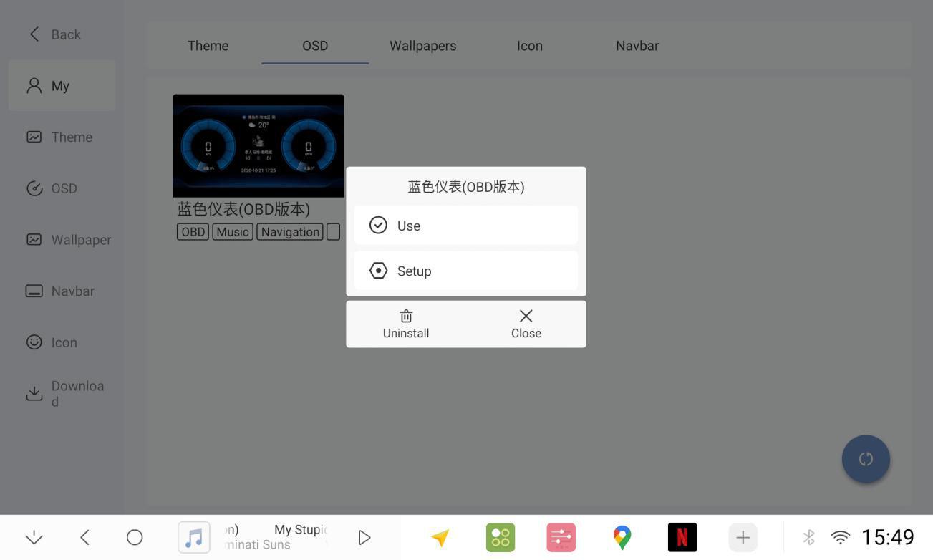Open the music player app icon

[194, 537]
